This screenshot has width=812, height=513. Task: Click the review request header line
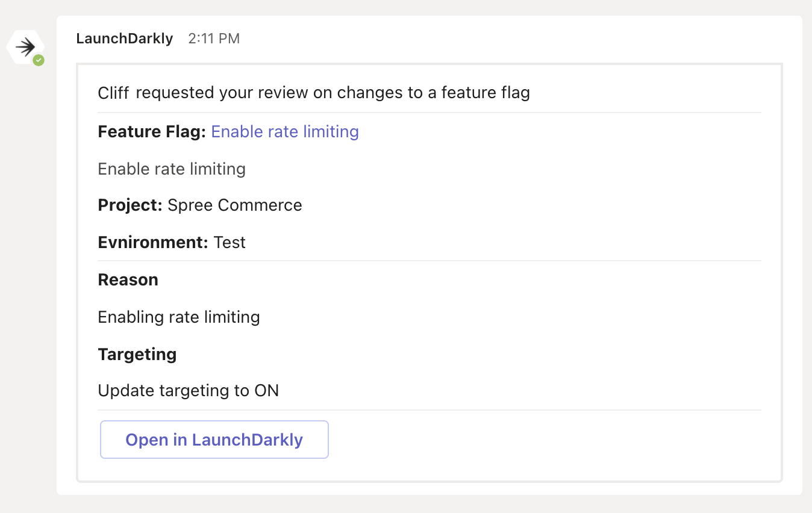click(x=313, y=92)
